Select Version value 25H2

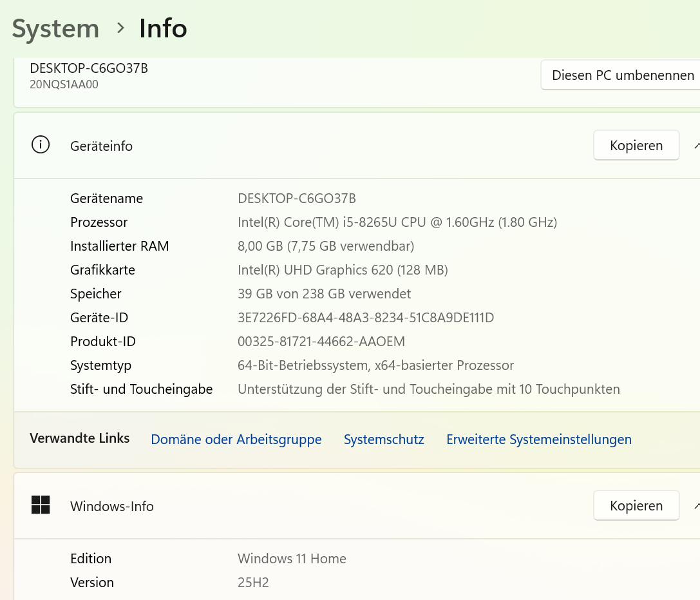pos(253,583)
